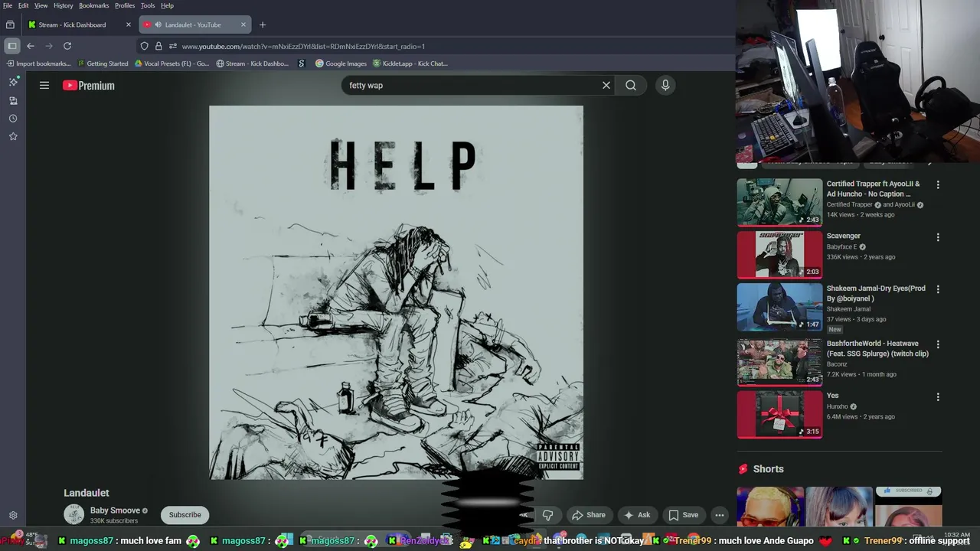Open the File menu
Image resolution: width=980 pixels, height=551 pixels.
tap(8, 5)
